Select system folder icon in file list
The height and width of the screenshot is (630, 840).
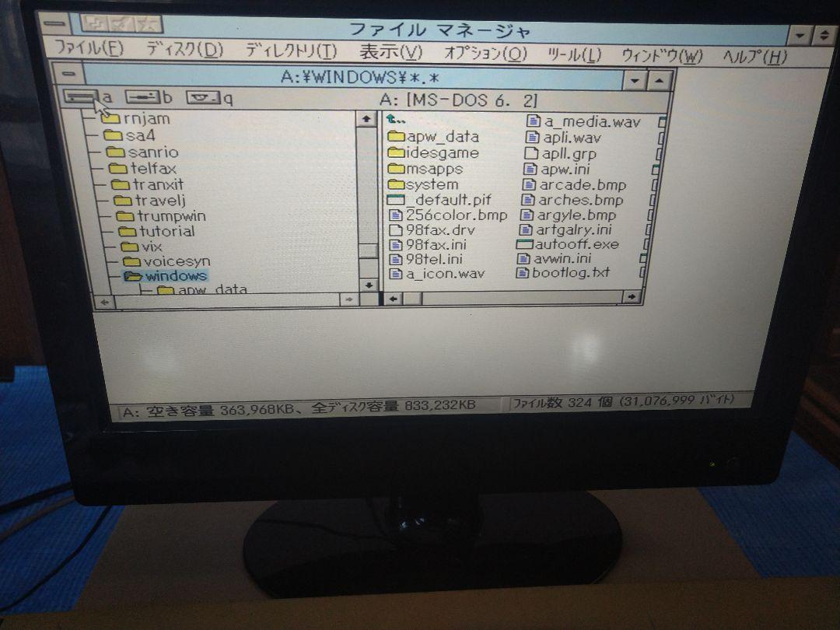point(397,185)
